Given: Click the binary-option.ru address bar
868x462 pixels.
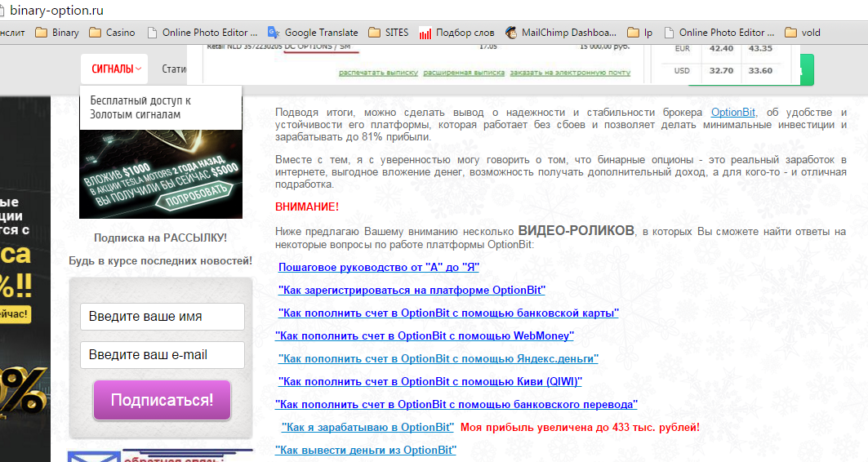Looking at the screenshot, I should pos(56,11).
